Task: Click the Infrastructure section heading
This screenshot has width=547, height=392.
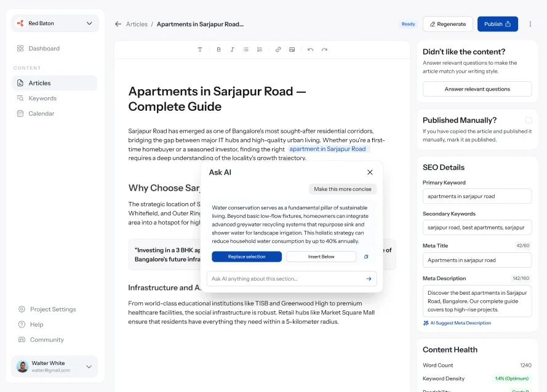Action: tap(165, 288)
